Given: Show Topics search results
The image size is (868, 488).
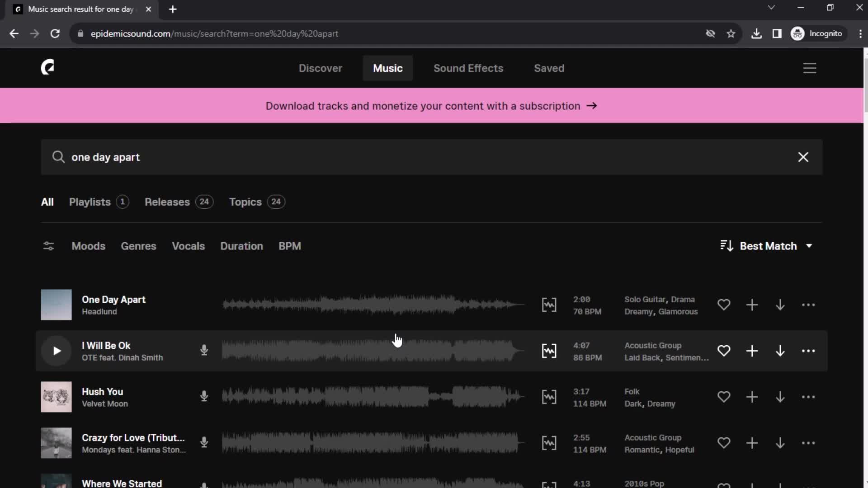Looking at the screenshot, I should coord(257,202).
